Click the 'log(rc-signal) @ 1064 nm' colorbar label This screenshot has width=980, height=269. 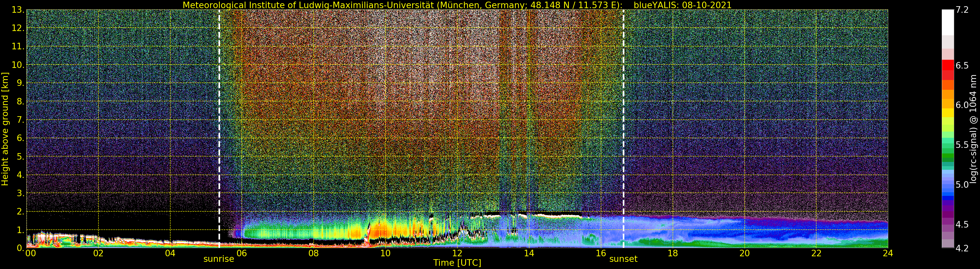pyautogui.click(x=973, y=129)
